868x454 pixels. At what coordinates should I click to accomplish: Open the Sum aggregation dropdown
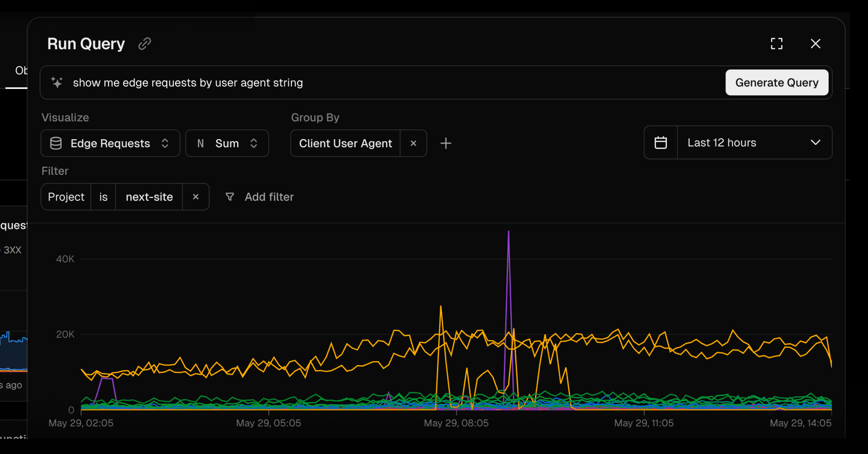click(x=227, y=143)
